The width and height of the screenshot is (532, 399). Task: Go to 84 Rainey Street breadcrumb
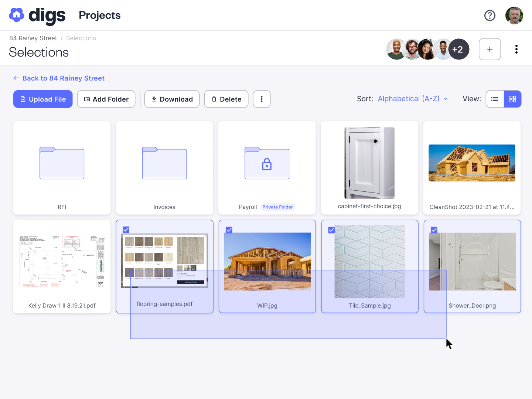33,38
